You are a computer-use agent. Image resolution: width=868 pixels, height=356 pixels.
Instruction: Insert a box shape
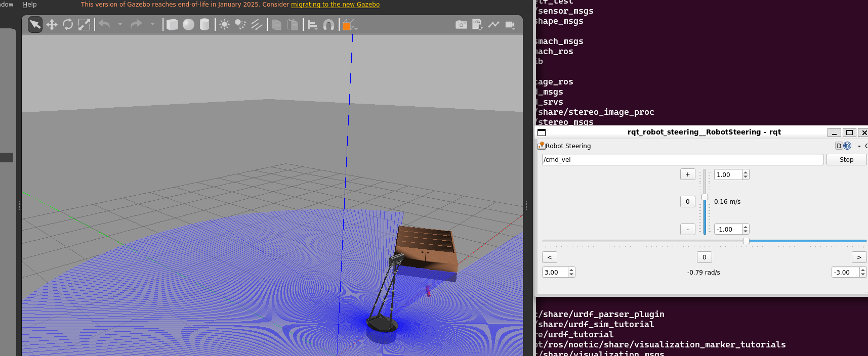point(172,24)
